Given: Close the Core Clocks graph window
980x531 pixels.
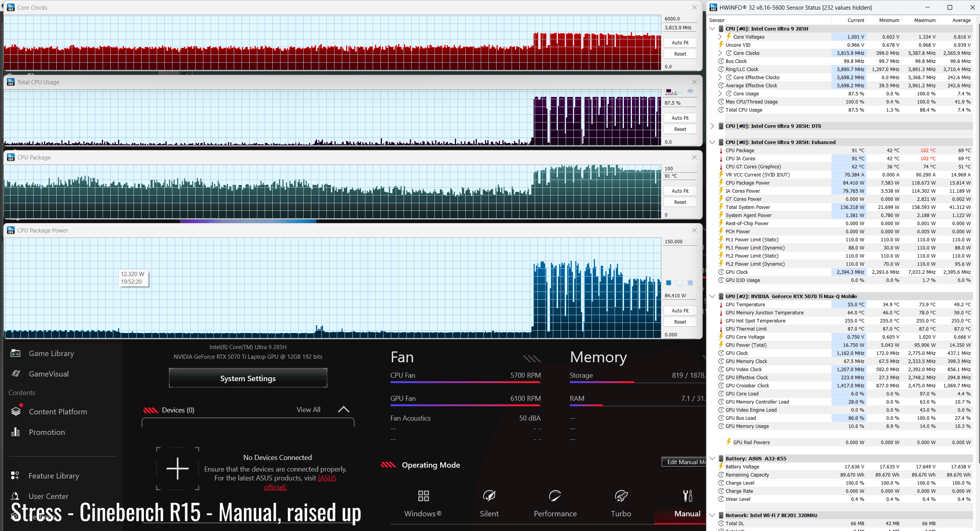Looking at the screenshot, I should (694, 7).
